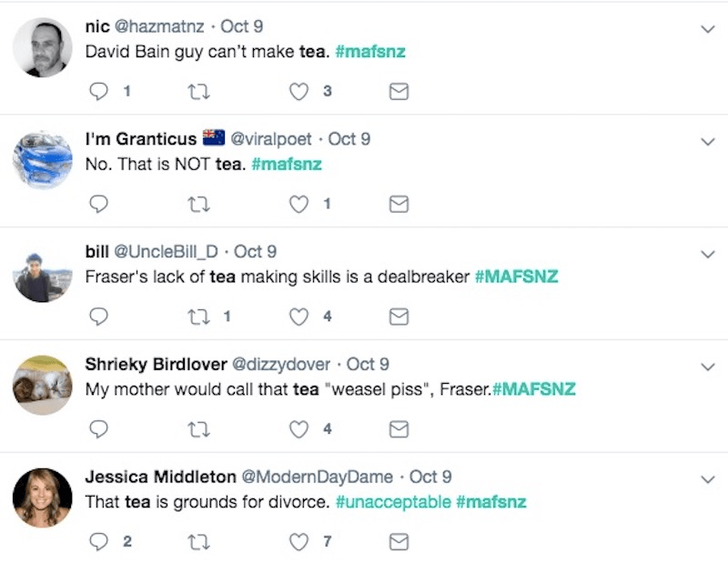728x563 pixels.
Task: Reply to nic's David Bain tweet
Action: (100, 91)
